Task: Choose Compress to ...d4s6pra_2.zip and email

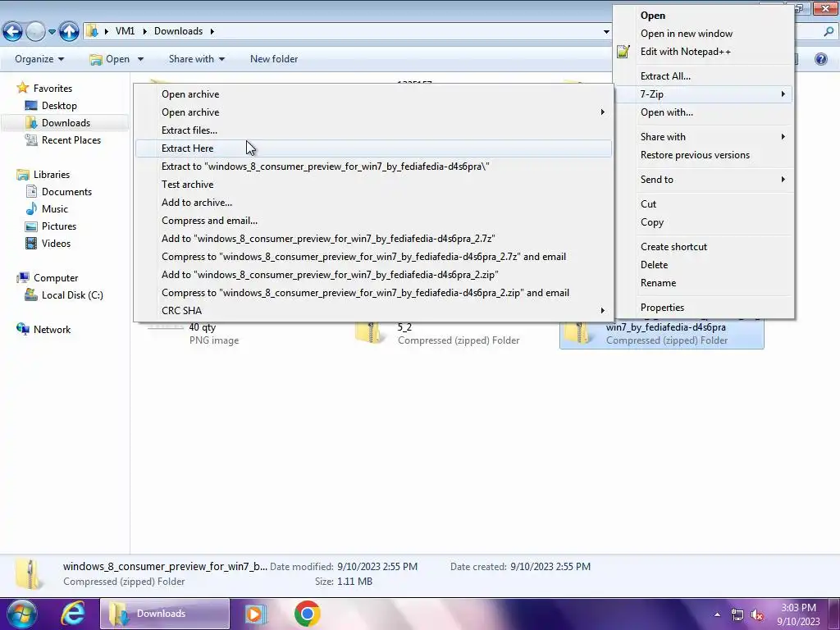Action: (x=373, y=293)
